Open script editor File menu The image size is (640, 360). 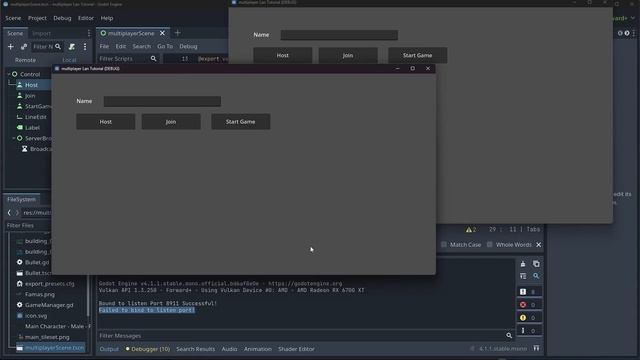pyautogui.click(x=104, y=47)
